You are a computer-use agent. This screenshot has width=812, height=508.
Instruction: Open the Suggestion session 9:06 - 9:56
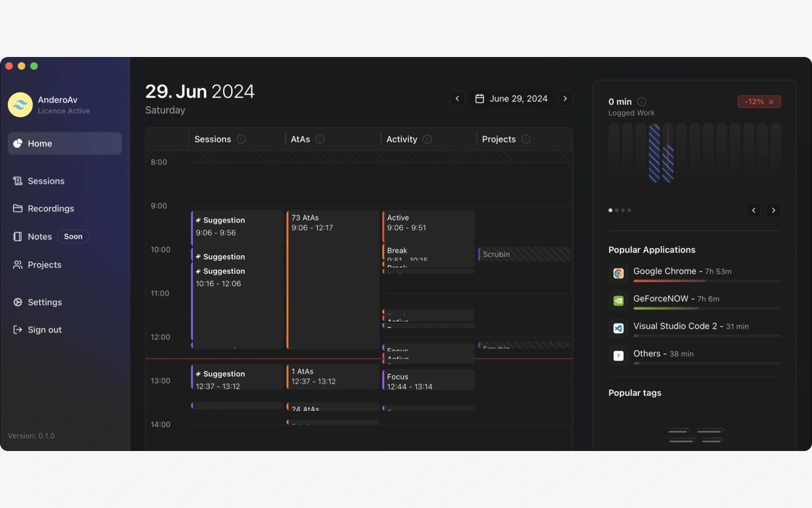coord(237,228)
